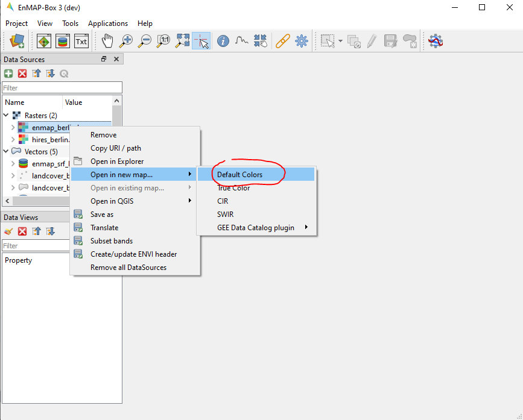This screenshot has width=523, height=420.
Task: Open GEE Data Catalog plugin submenu
Action: click(x=256, y=228)
